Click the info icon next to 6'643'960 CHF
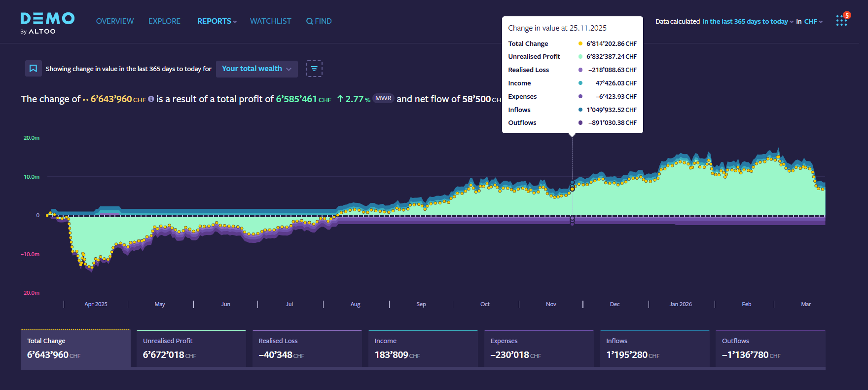The height and width of the screenshot is (390, 868). point(151,99)
